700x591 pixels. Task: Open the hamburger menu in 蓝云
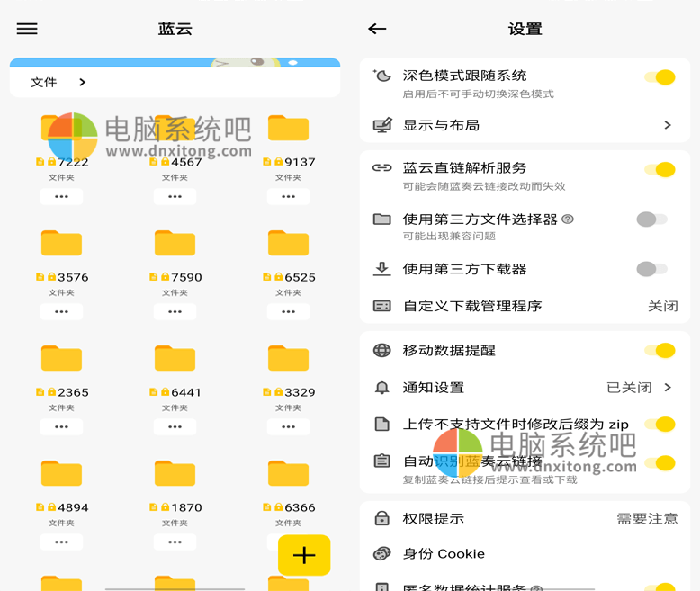click(x=27, y=29)
